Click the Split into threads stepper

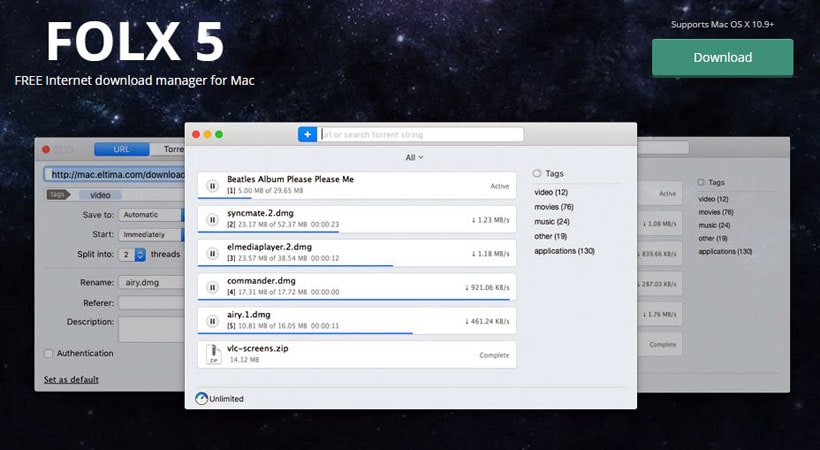140,254
